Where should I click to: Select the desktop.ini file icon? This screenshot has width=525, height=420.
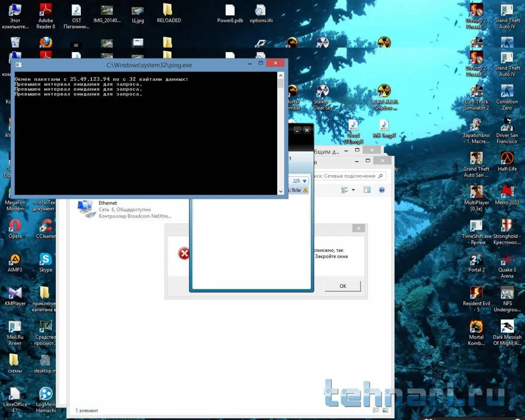45,364
